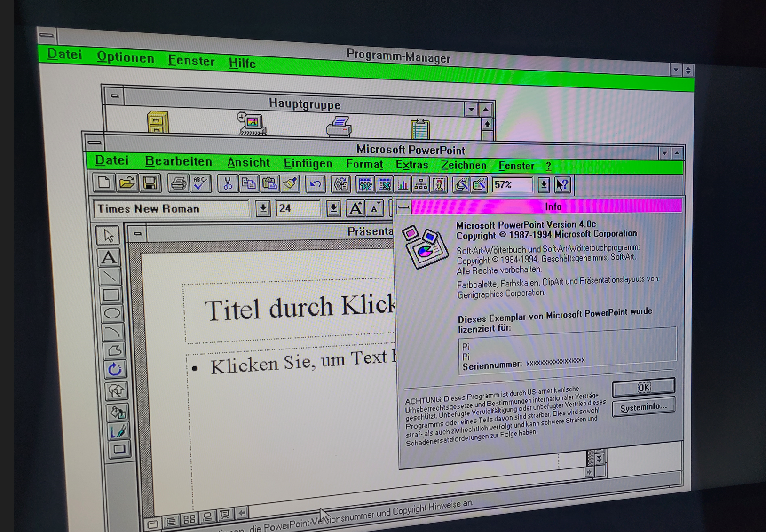This screenshot has height=532, width=766.
Task: Select the Rectangle drawing tool
Action: (x=111, y=294)
